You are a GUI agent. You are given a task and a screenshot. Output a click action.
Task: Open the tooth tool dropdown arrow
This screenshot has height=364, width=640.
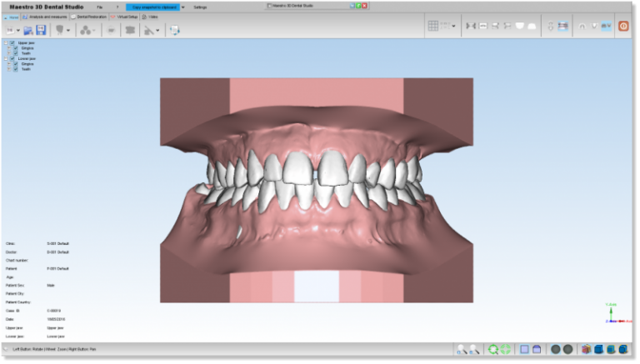(68, 30)
